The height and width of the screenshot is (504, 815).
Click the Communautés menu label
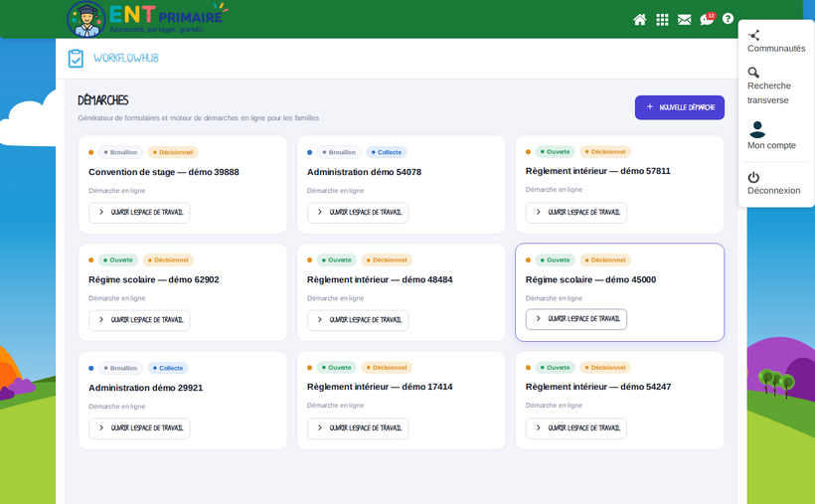tap(776, 49)
